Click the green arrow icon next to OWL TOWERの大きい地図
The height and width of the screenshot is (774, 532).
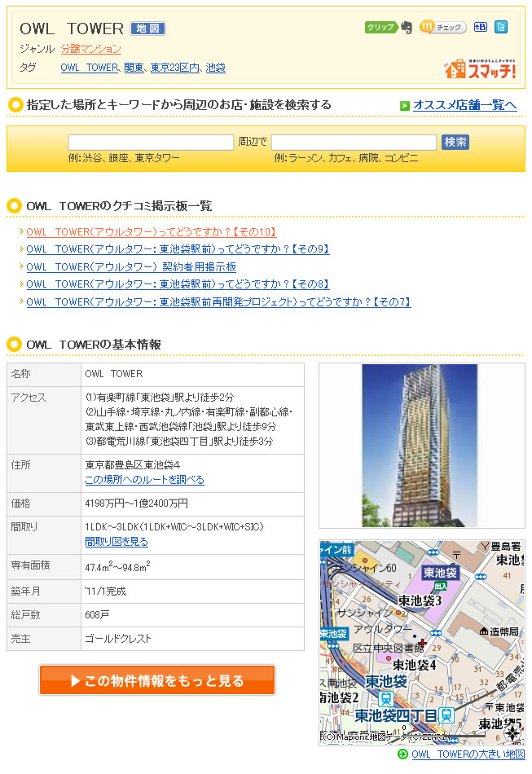point(402,754)
